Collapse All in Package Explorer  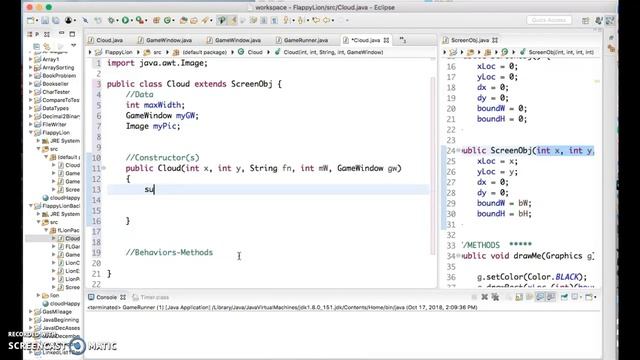click(37, 46)
